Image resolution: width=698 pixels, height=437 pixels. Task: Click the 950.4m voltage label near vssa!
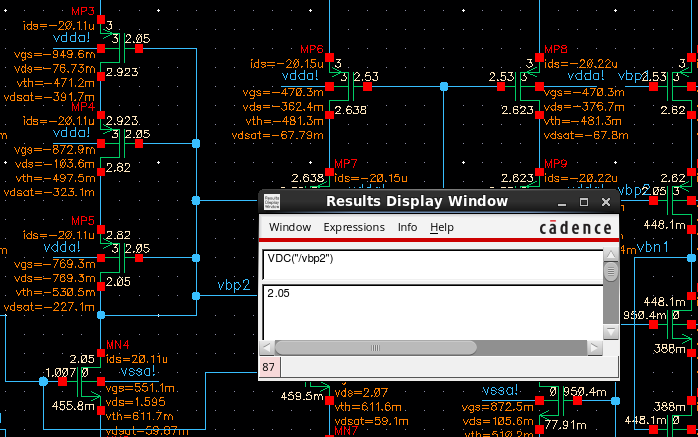(584, 392)
